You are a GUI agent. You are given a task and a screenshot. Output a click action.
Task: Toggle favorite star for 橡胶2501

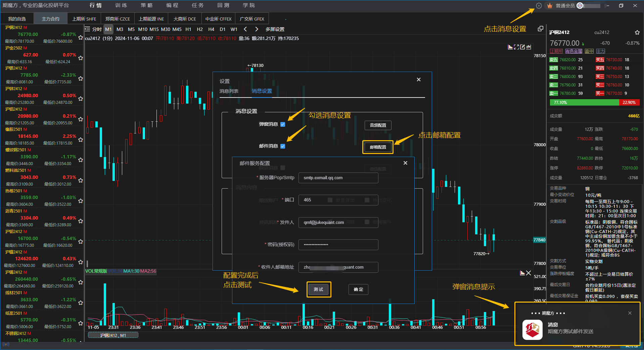click(x=81, y=140)
